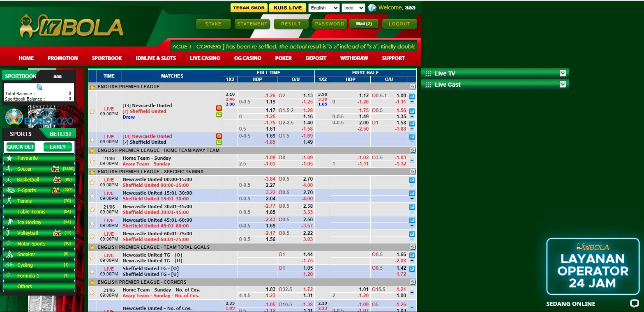Go to HOME in the navigation bar
Viewport: 644px width, 312px height.
[26, 58]
